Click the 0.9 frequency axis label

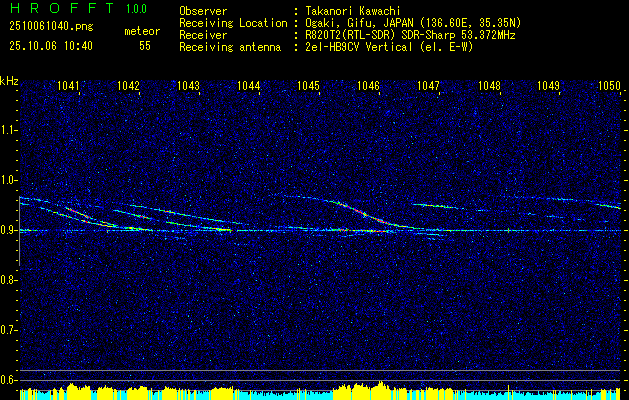[x=9, y=230]
